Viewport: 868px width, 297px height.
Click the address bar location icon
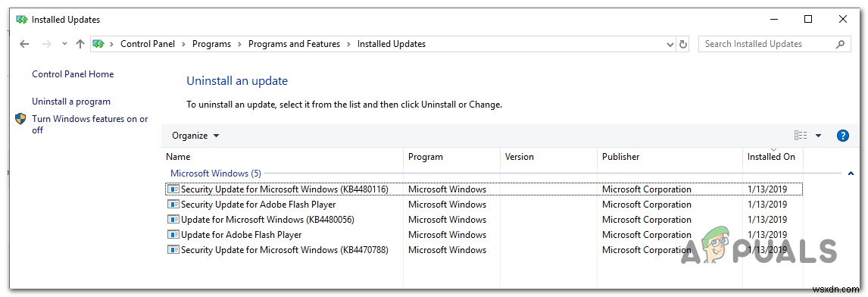pos(98,44)
